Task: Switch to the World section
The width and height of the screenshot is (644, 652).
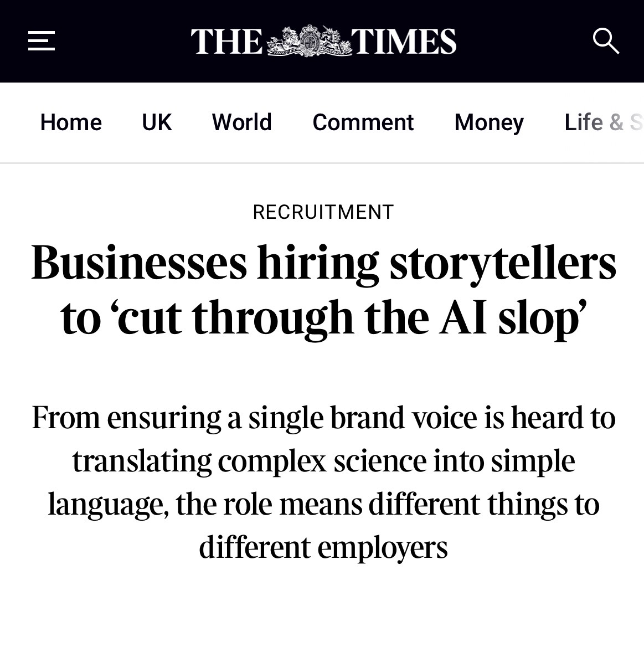Action: click(x=241, y=122)
